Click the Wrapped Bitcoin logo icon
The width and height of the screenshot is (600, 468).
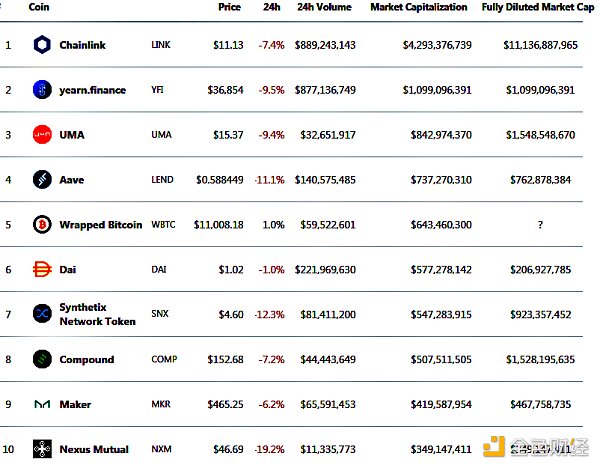tap(42, 225)
